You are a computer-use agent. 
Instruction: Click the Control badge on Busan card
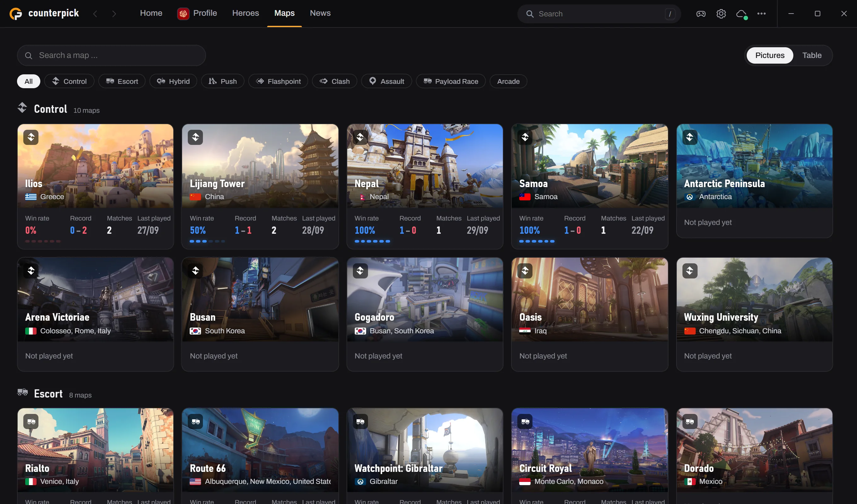(195, 271)
